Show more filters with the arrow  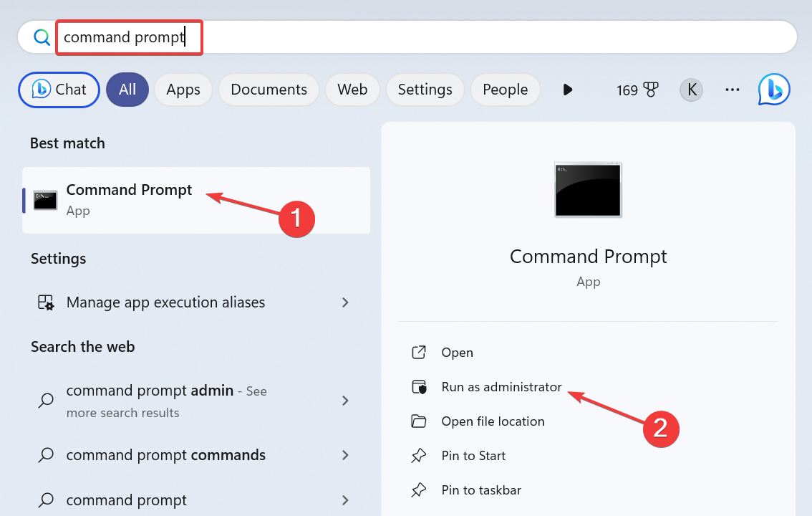(x=568, y=90)
